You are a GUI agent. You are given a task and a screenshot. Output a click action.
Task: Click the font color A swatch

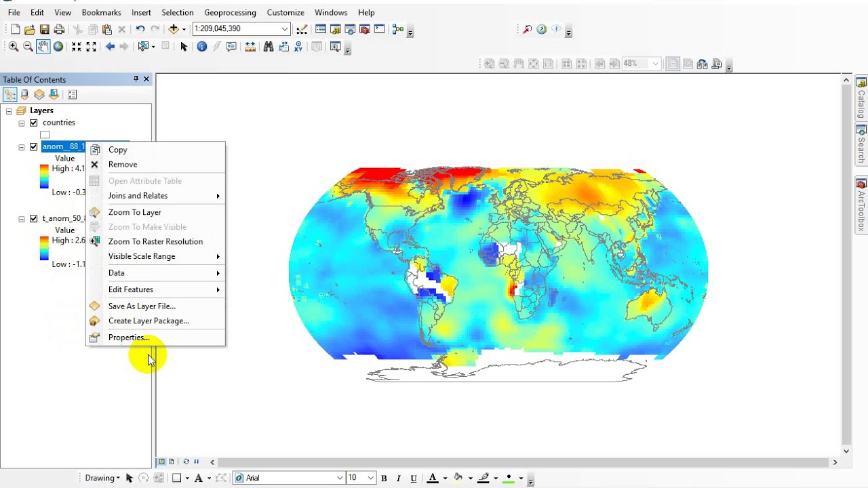coord(432,478)
